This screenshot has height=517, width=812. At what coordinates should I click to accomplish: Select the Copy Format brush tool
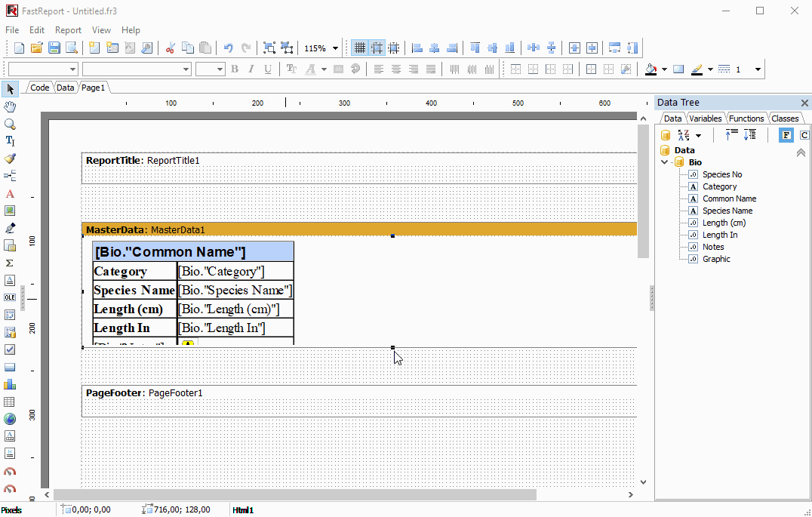[10, 158]
